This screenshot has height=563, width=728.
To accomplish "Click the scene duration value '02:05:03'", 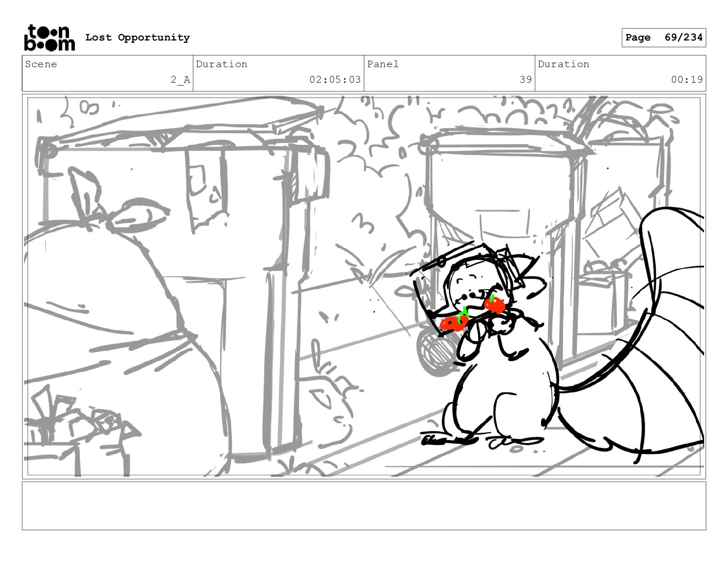I will [x=335, y=80].
